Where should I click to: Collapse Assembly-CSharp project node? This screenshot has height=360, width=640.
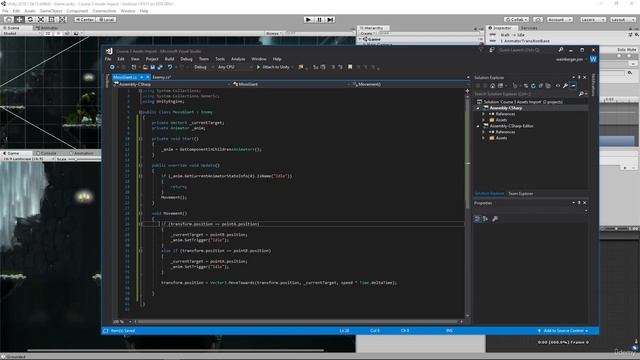pyautogui.click(x=478, y=108)
